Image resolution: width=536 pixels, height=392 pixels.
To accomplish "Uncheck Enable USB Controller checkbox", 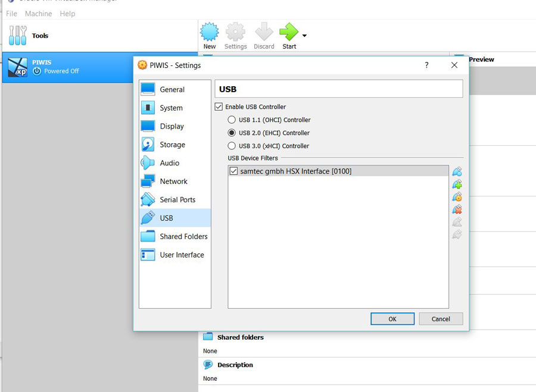I will click(x=219, y=107).
